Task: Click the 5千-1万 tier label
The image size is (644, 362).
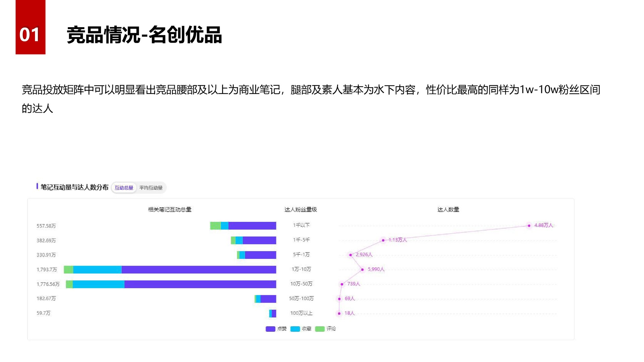Action: coord(301,255)
